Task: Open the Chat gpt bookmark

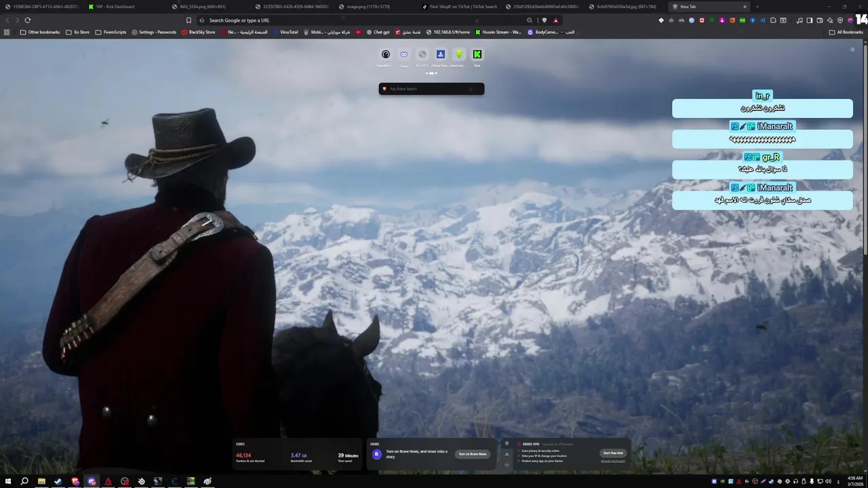Action: coord(378,32)
